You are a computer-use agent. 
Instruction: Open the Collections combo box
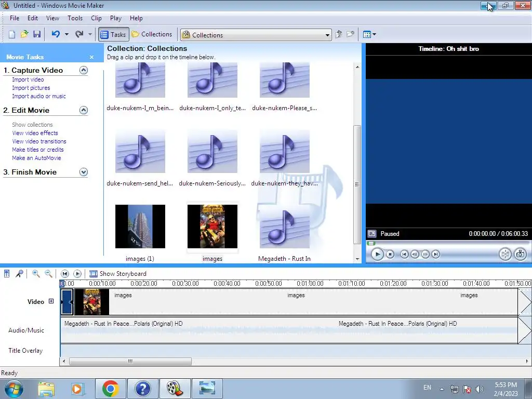coord(256,35)
